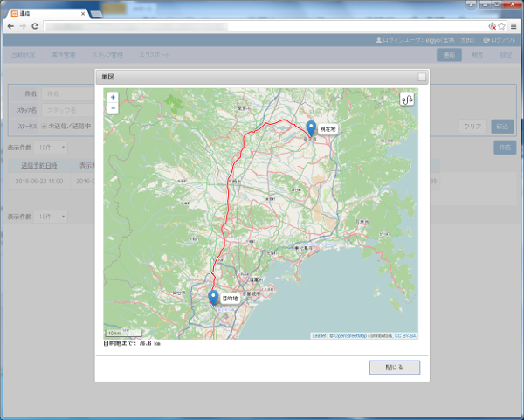Click the browser address bar
The image size is (524, 420).
(262, 26)
